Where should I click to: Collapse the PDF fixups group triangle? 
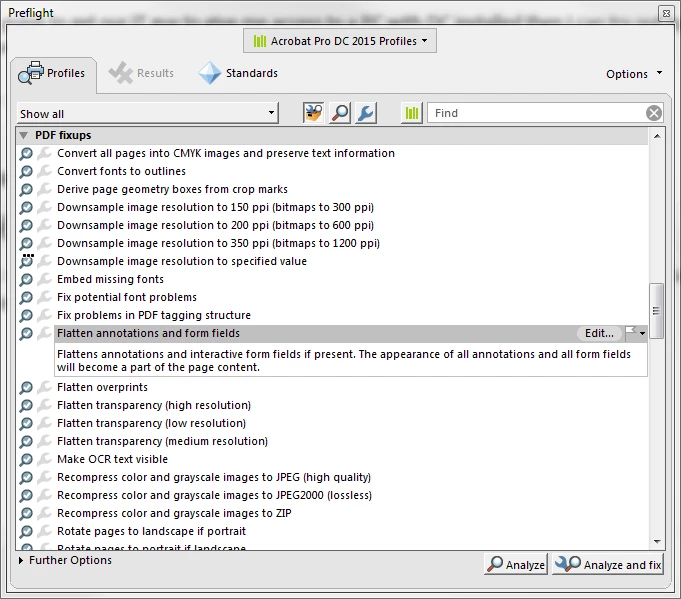(x=23, y=136)
